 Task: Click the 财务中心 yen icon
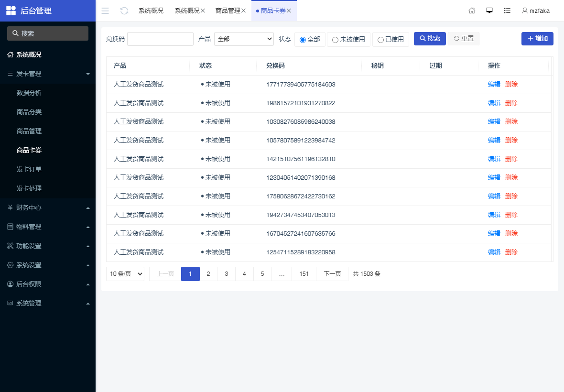(10, 207)
